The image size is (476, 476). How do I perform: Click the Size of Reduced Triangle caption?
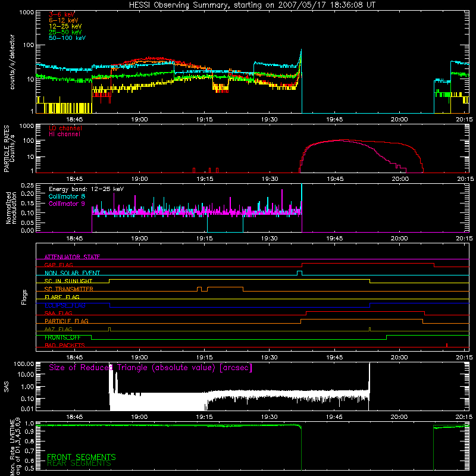151,368
